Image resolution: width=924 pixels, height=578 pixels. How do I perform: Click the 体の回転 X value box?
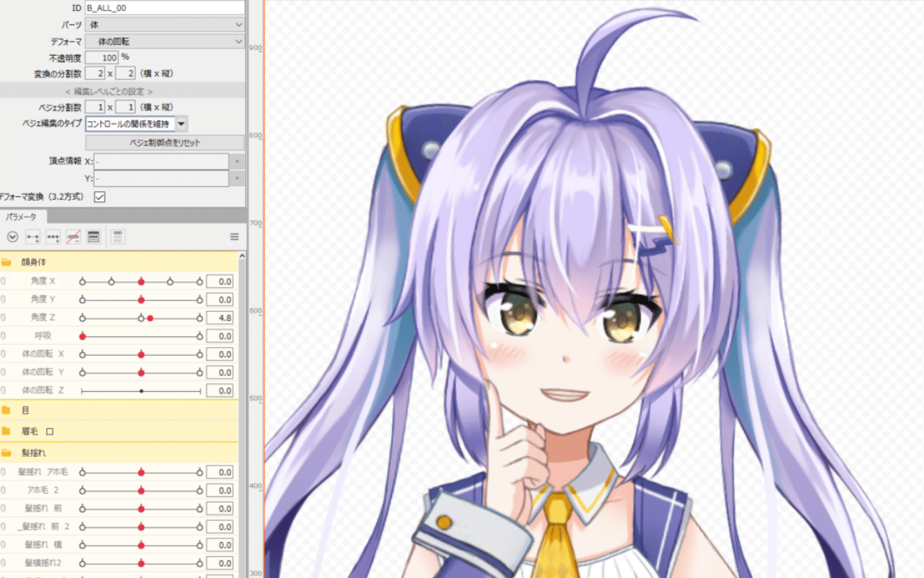coord(219,354)
